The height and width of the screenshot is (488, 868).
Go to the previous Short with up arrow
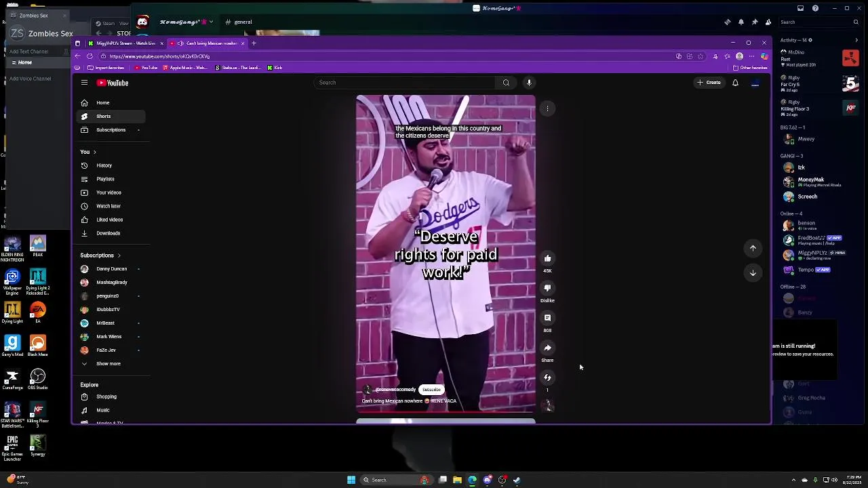[753, 249]
